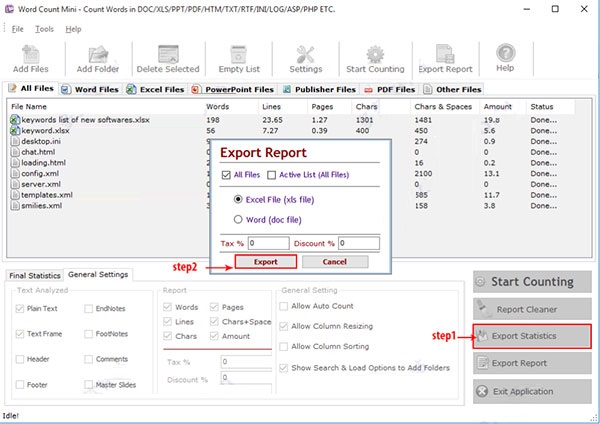Click the Export Statistics button
This screenshot has height=424, width=600.
[532, 335]
